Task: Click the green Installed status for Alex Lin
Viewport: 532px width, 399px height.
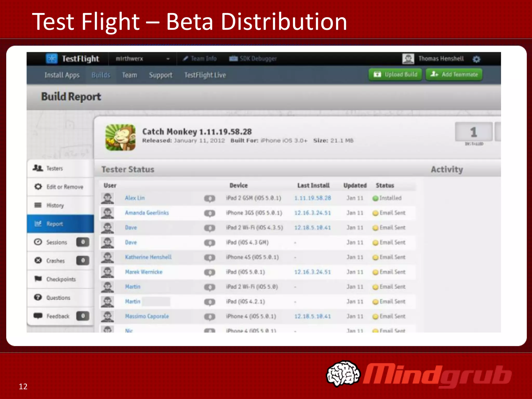Action: click(387, 198)
